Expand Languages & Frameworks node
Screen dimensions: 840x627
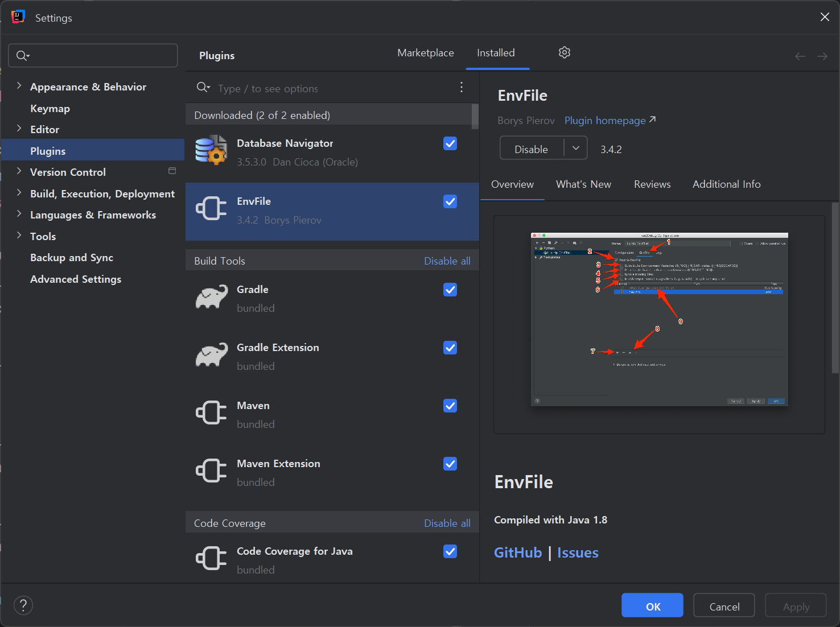[x=19, y=214]
